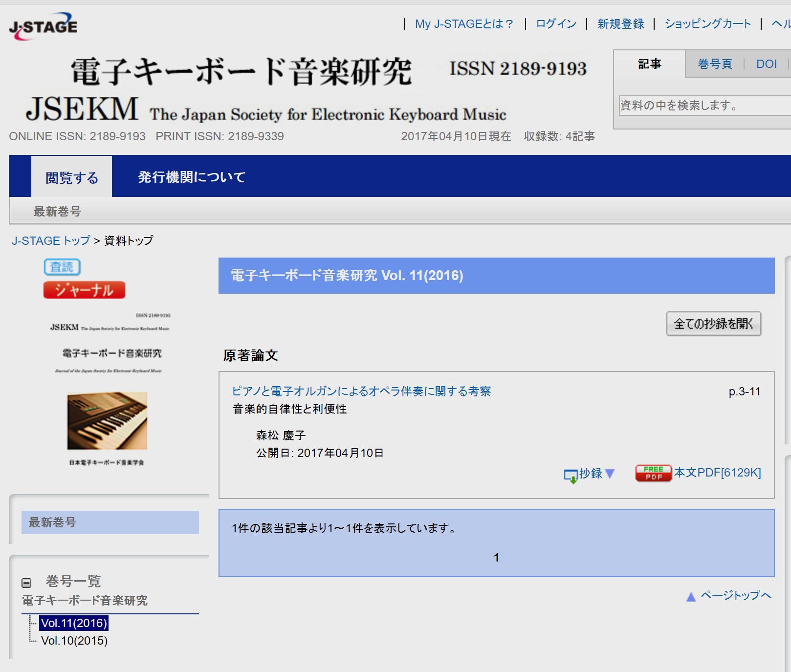
Task: Click the 全ての抄録を開く button
Action: point(713,324)
